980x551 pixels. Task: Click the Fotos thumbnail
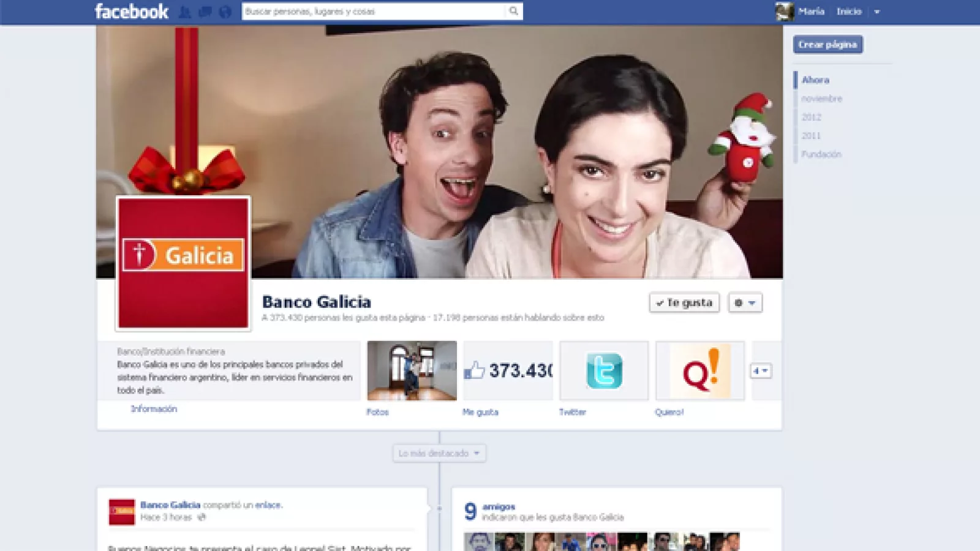[x=412, y=371]
